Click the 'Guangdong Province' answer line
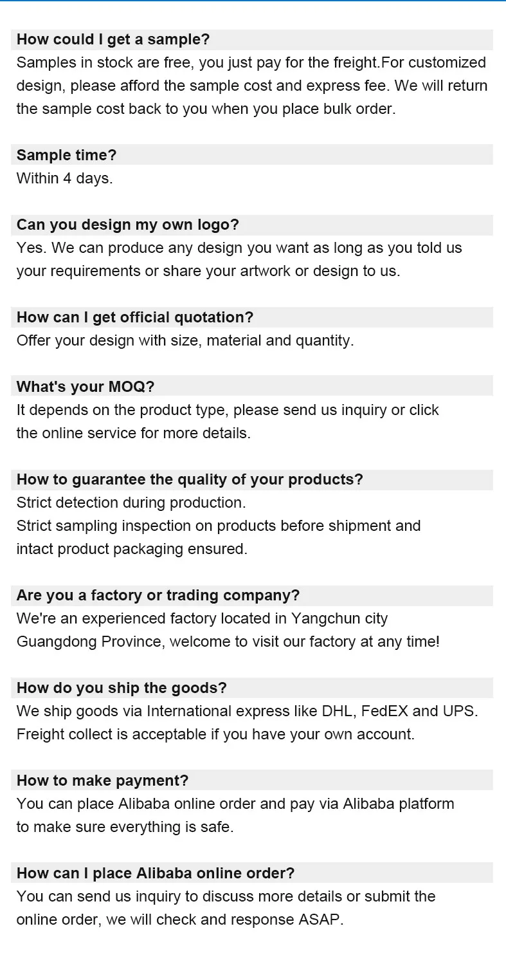Screen dimensions: 506x980 pos(228,642)
